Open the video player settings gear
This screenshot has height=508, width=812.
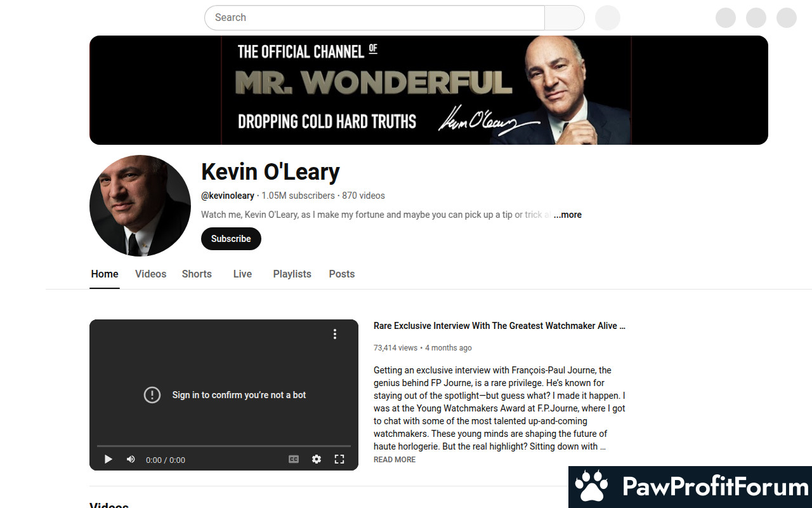(x=317, y=459)
